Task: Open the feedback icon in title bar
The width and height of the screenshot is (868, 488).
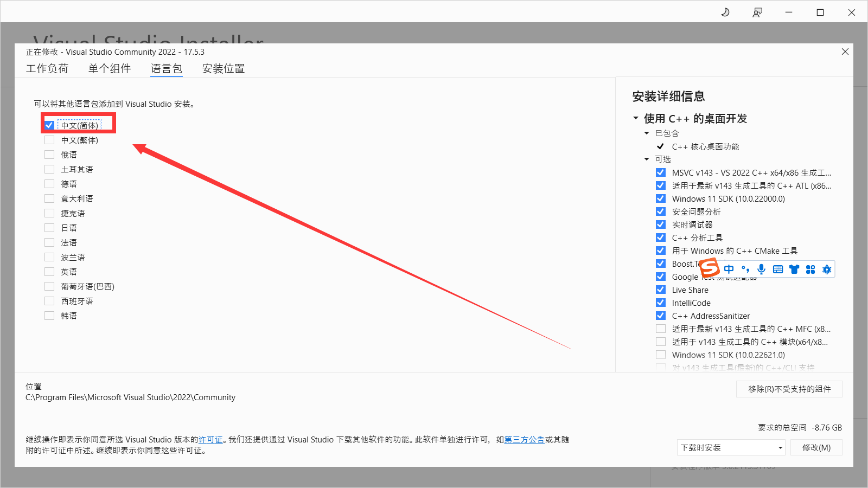Action: pyautogui.click(x=757, y=12)
